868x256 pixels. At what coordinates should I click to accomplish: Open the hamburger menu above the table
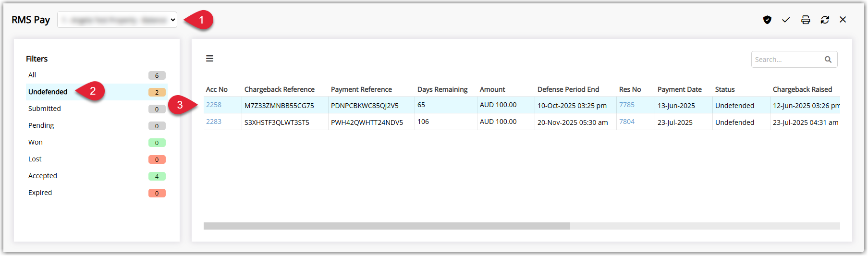pyautogui.click(x=209, y=59)
